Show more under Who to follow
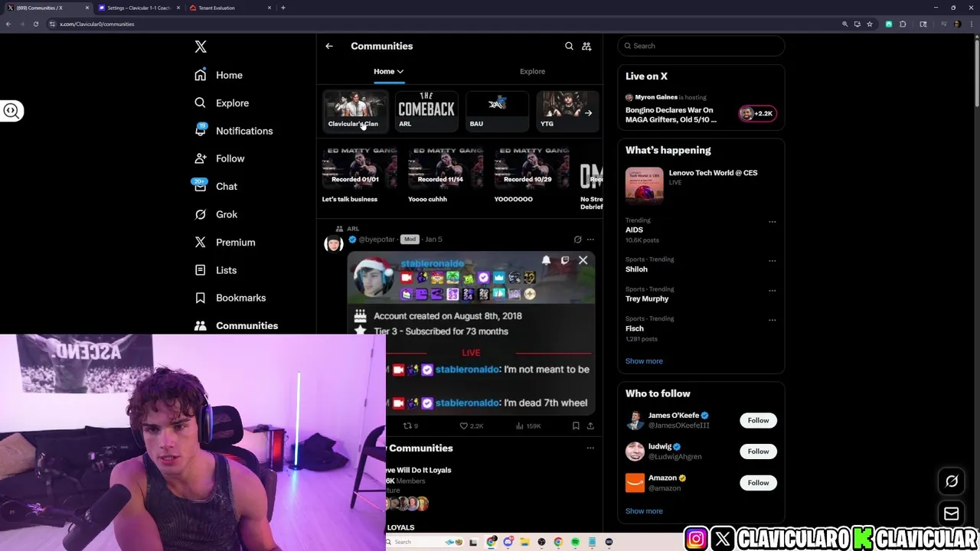The width and height of the screenshot is (980, 551). [644, 511]
